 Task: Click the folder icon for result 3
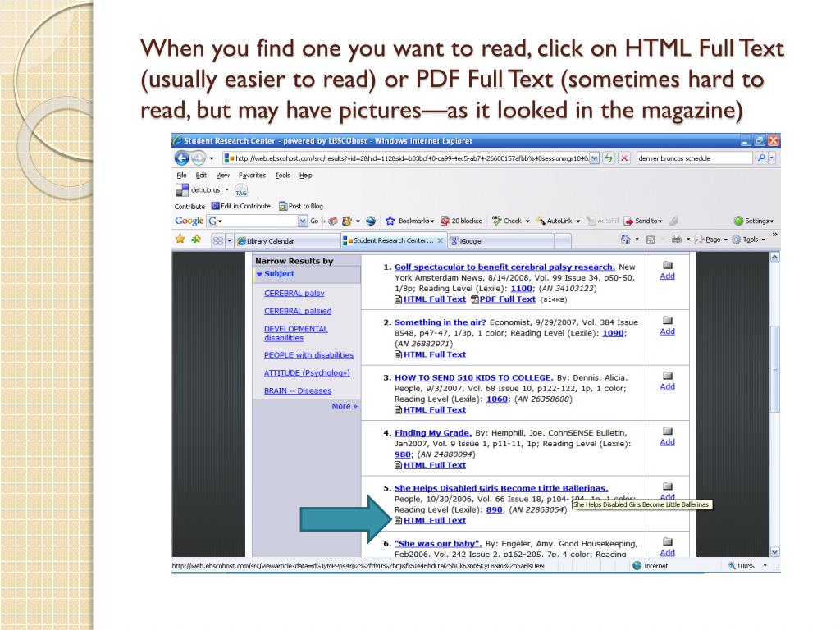pyautogui.click(x=668, y=376)
